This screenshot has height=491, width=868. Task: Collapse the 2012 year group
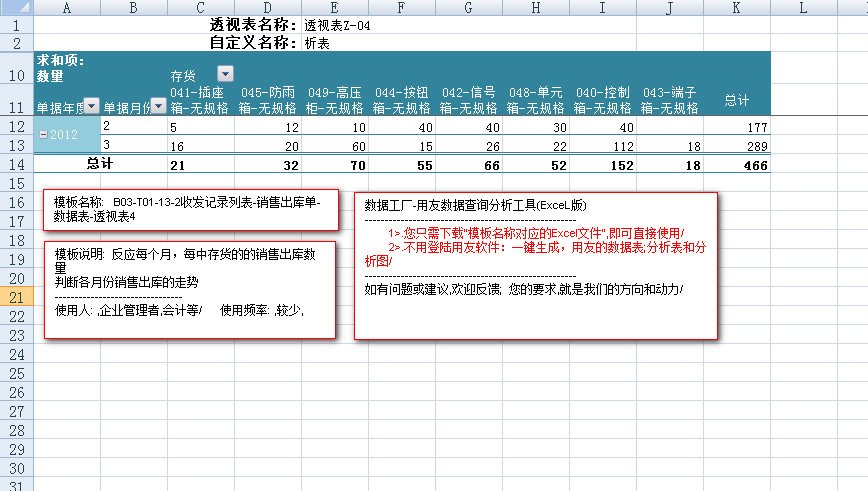42,135
